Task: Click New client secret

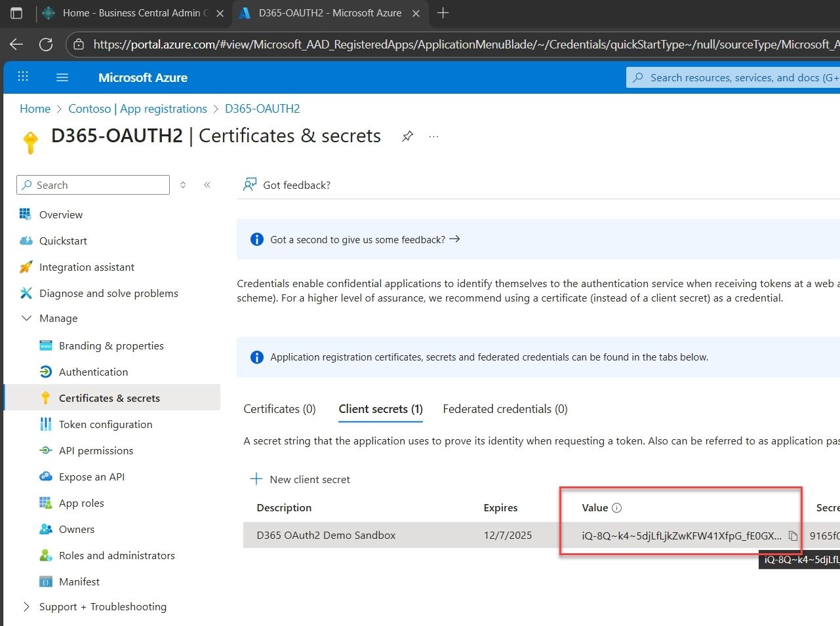Action: pyautogui.click(x=300, y=479)
